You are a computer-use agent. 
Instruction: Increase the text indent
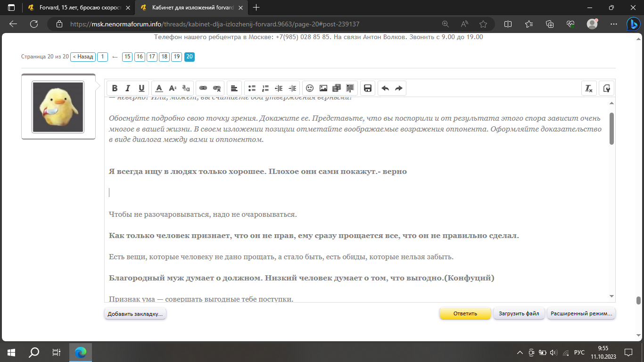pos(292,88)
